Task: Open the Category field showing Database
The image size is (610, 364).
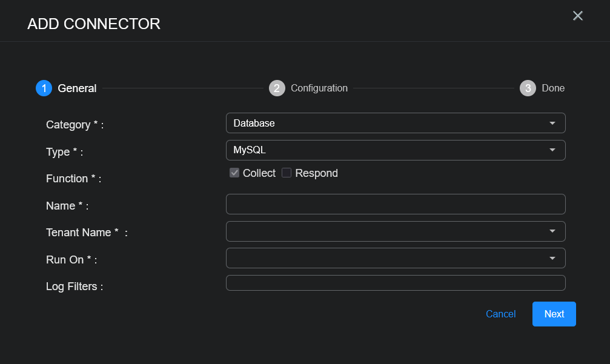Action: point(388,124)
